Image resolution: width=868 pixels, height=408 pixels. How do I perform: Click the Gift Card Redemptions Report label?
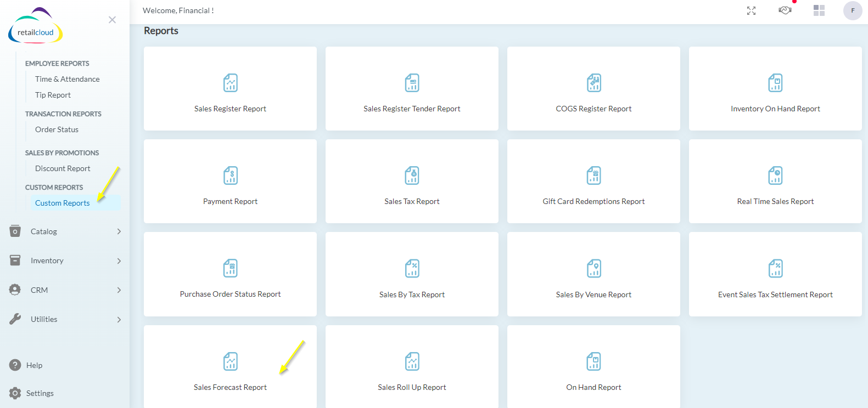pyautogui.click(x=593, y=201)
